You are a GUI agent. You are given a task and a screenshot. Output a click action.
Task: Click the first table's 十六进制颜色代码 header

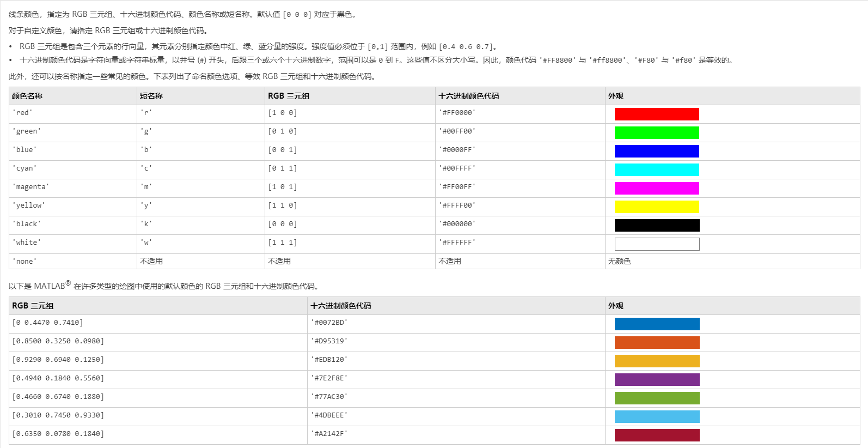coord(520,96)
